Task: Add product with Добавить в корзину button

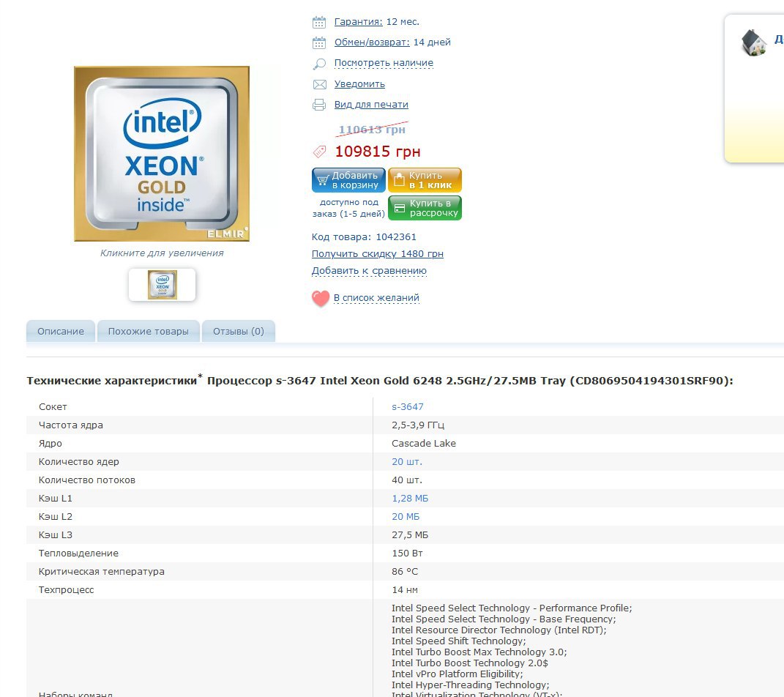Action: (348, 180)
